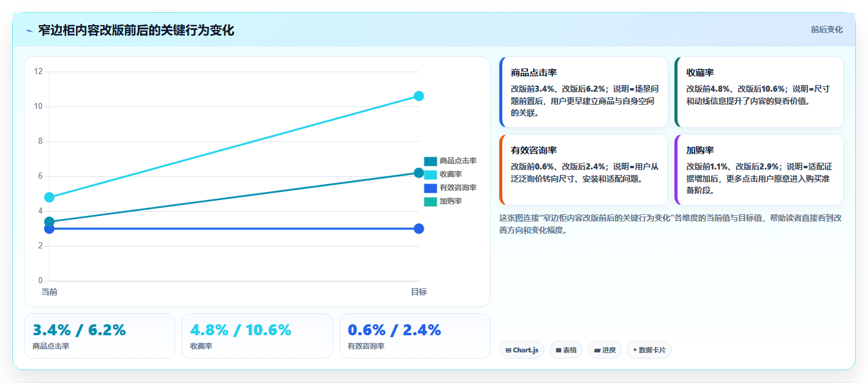Screen dimensions: 868x383
Task: Click 商品点击率 data point at 当前
Action: [x=50, y=221]
